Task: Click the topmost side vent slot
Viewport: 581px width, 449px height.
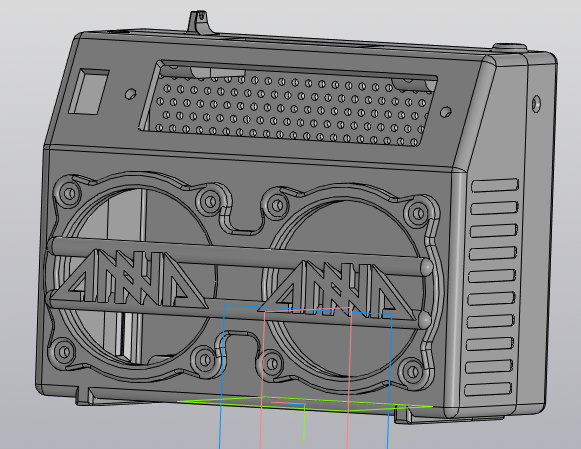Action: (495, 185)
